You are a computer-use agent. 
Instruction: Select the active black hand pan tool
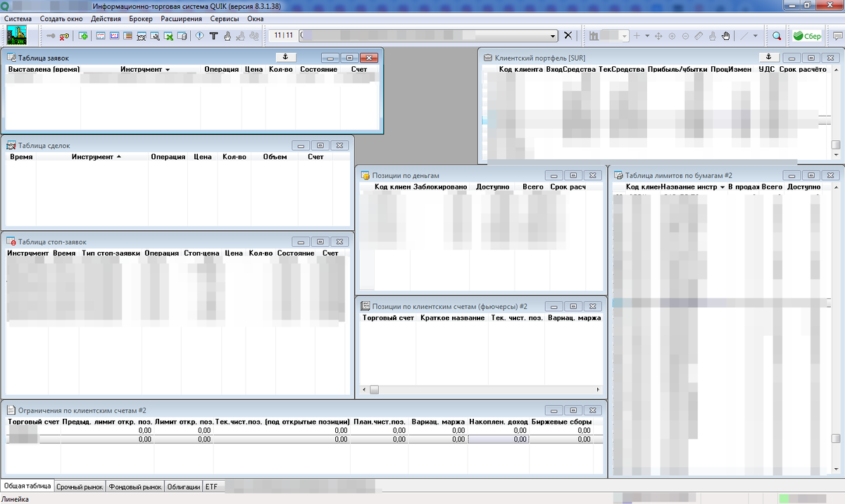[725, 36]
